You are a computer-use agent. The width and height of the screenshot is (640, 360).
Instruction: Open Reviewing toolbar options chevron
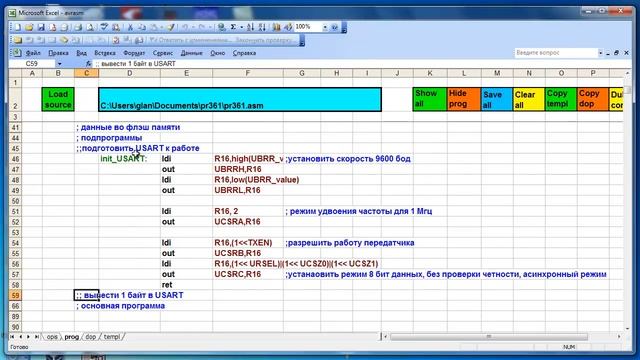[302, 40]
